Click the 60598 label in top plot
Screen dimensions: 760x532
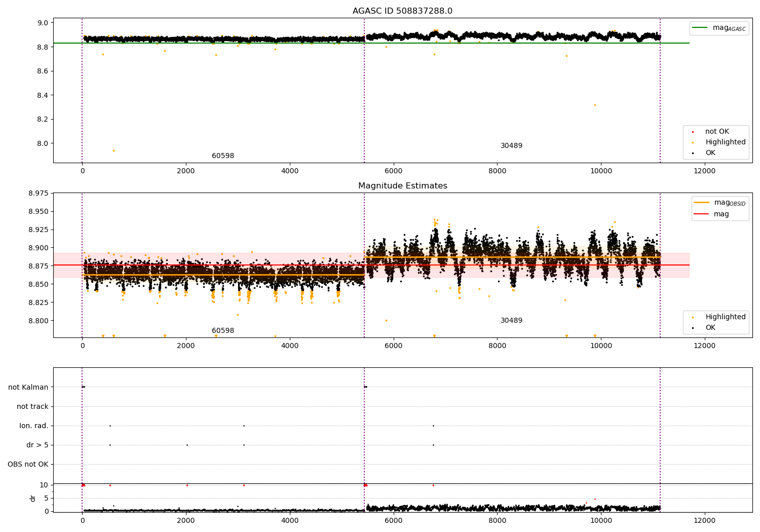[223, 156]
